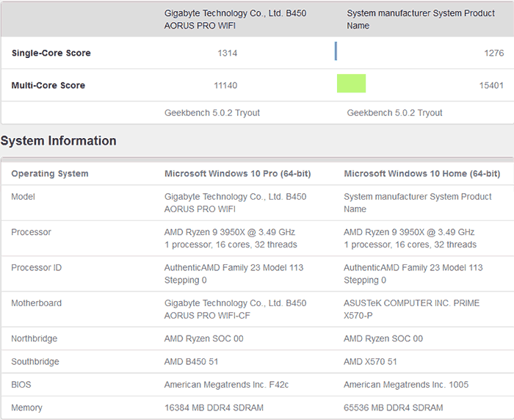Click the 65536 MB DDR4 SDRAM memory value
Image resolution: width=514 pixels, height=420 pixels.
[393, 408]
